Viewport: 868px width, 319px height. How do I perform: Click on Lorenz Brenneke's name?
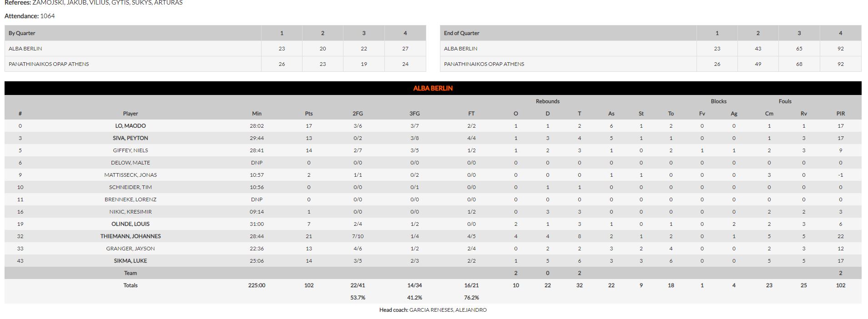tap(130, 199)
